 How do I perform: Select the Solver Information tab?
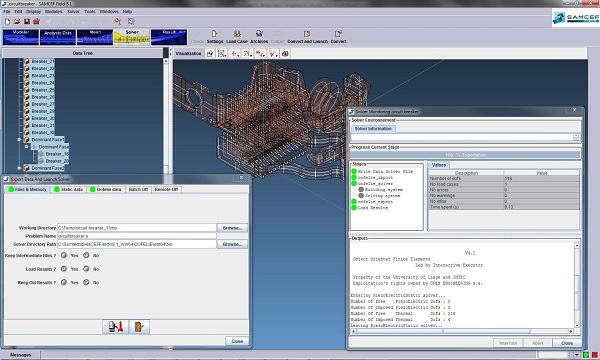click(373, 129)
